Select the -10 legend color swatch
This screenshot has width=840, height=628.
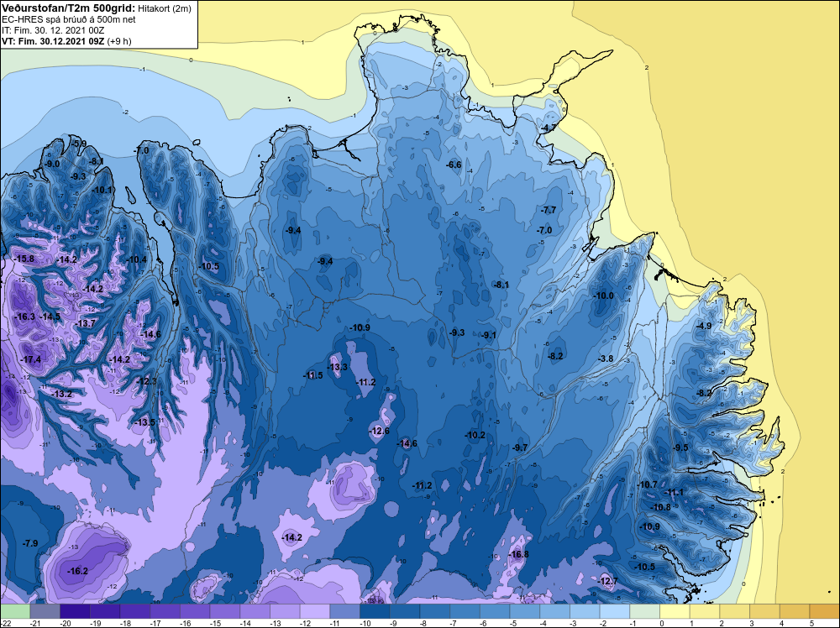[x=375, y=611]
